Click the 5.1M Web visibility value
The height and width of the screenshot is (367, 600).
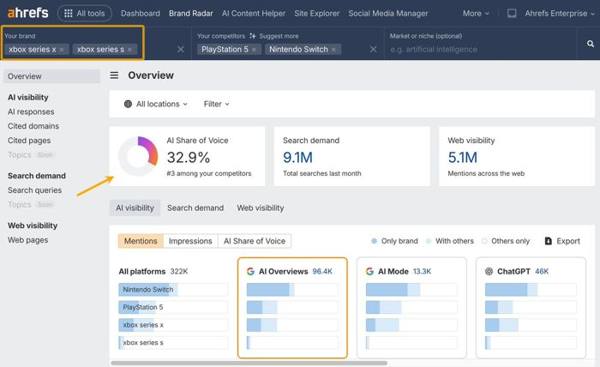[x=463, y=157]
